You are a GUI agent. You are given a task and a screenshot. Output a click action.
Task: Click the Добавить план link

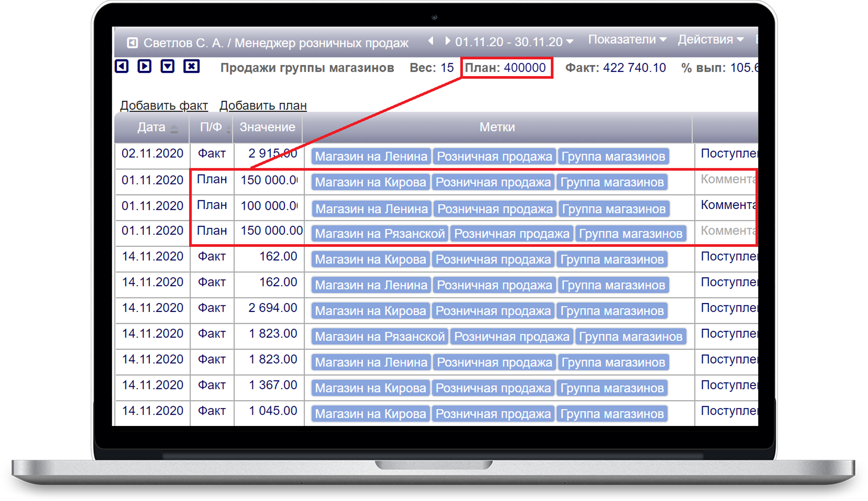[263, 106]
